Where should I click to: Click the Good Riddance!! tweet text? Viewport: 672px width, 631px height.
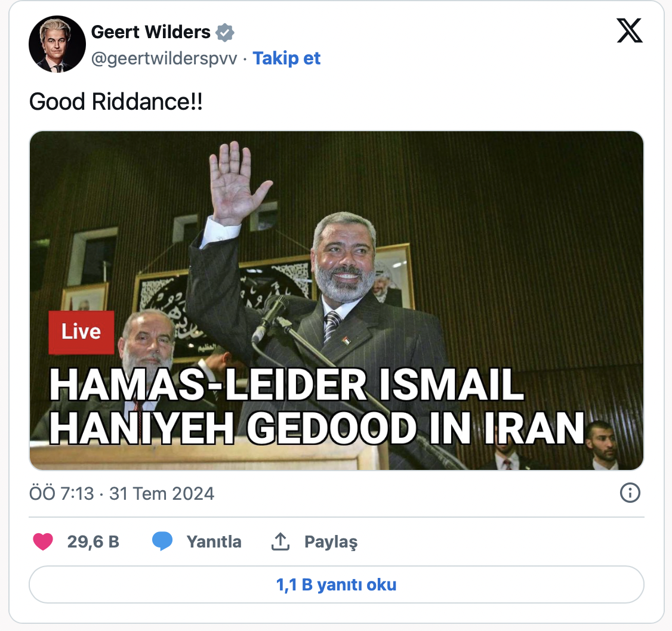point(116,102)
